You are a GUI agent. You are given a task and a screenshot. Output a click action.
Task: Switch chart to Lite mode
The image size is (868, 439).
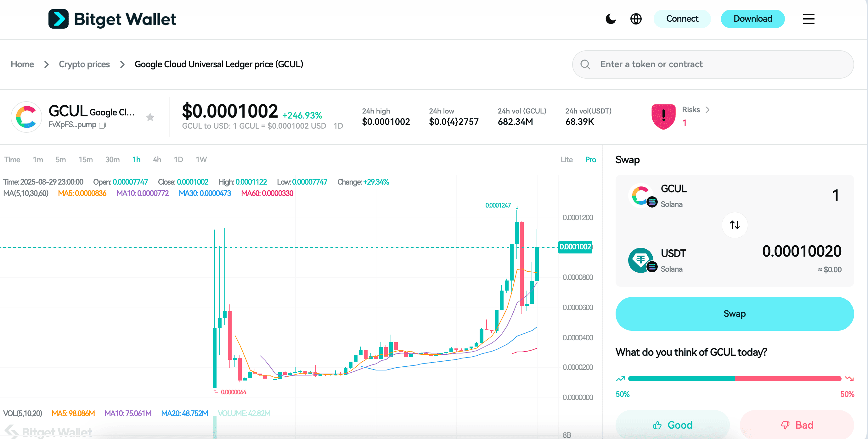pos(566,159)
